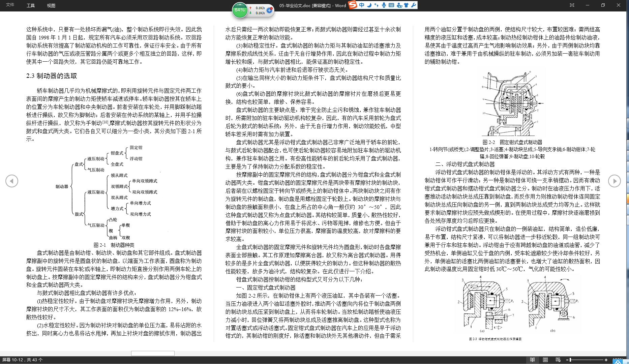The image size is (629, 364).
Task: Click the Sogou input method logo
Action: [353, 5]
